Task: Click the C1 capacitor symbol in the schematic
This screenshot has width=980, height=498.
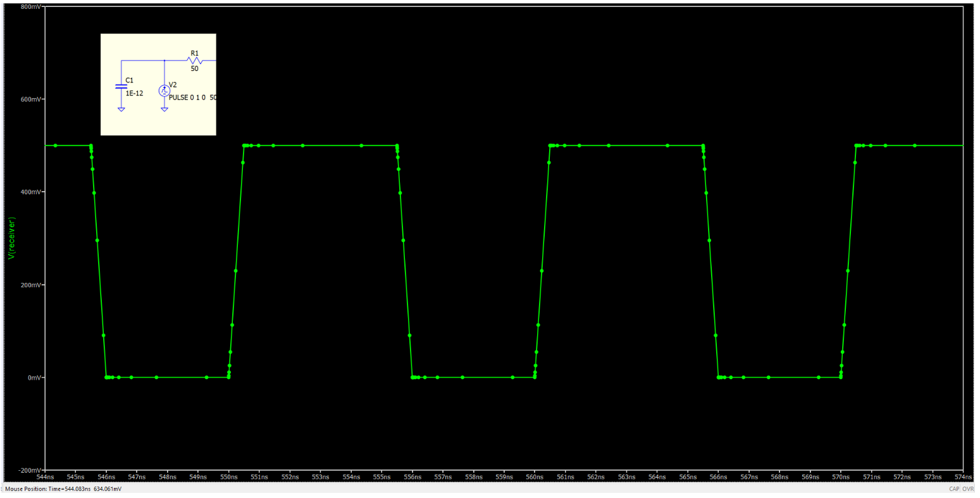Action: pos(121,87)
